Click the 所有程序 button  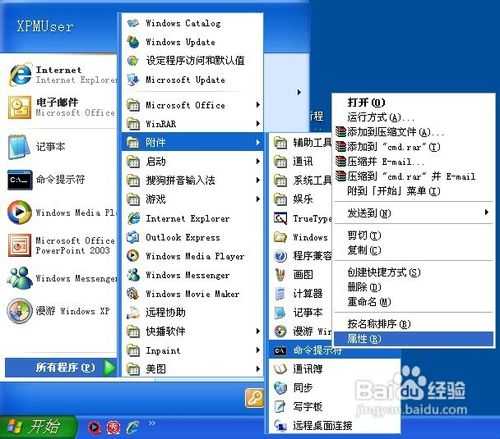click(x=61, y=367)
